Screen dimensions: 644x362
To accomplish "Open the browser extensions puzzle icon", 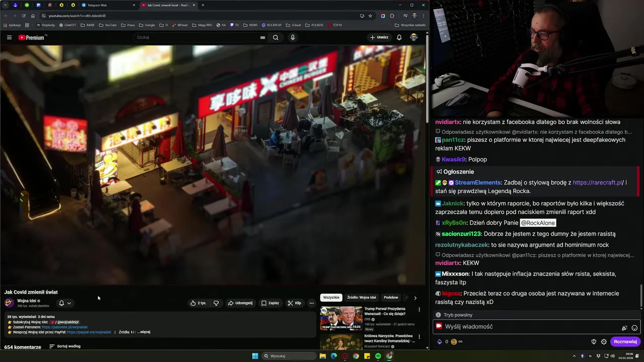I will pyautogui.click(x=392, y=16).
